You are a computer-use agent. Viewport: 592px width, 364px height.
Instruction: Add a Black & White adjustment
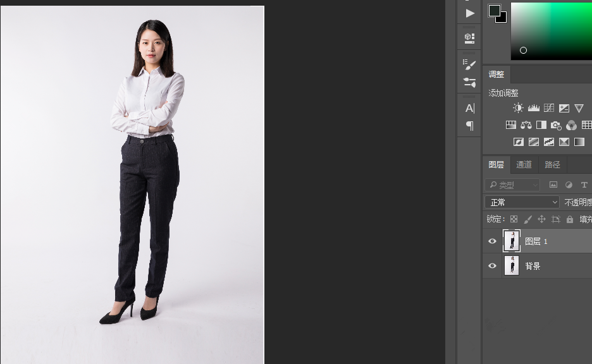[x=541, y=125]
